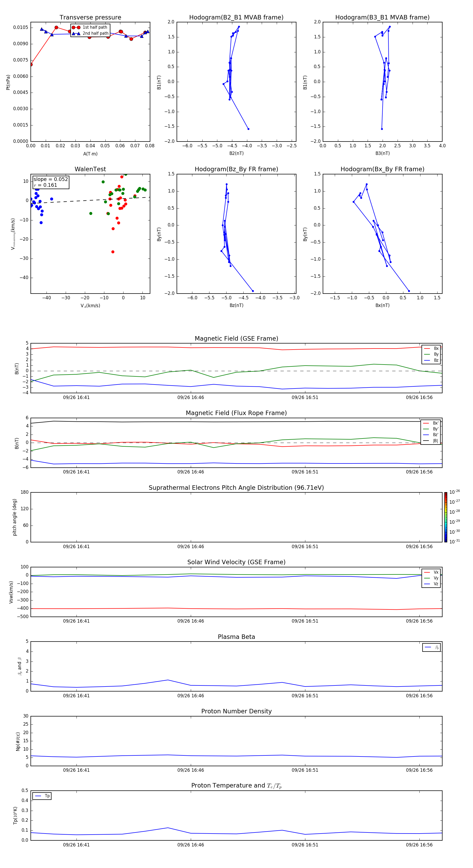
Task: Click the 'slope = 0.052' annotation
Action: (x=50, y=179)
